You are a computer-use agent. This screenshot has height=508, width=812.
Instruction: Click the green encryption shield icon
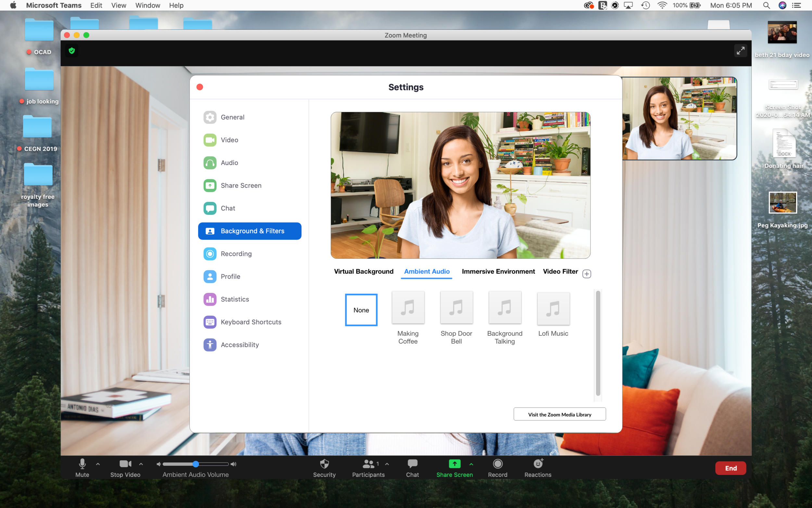pos(71,51)
